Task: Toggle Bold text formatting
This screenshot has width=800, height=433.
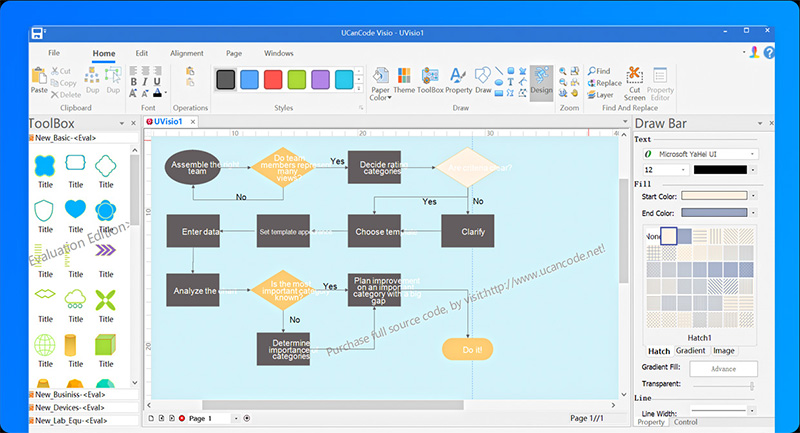Action: [133, 82]
